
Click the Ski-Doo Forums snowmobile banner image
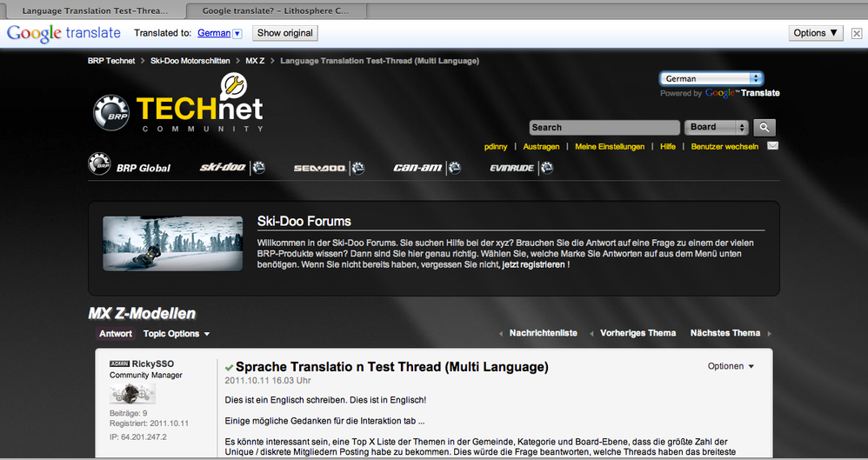pyautogui.click(x=173, y=243)
